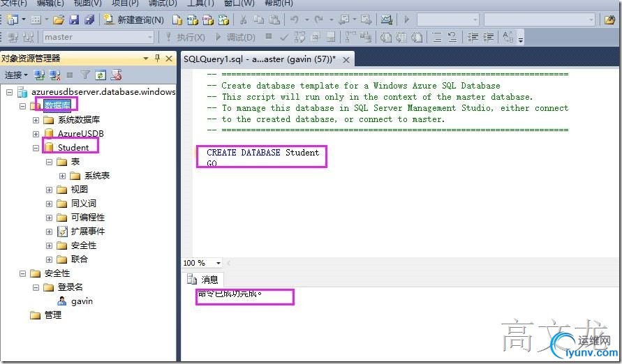622x364 pixels.
Task: Click the New Project toolbar icon
Action: [x=13, y=20]
